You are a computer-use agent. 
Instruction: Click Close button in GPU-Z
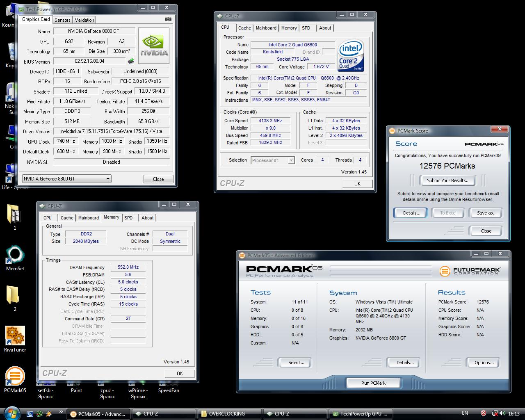pyautogui.click(x=158, y=179)
